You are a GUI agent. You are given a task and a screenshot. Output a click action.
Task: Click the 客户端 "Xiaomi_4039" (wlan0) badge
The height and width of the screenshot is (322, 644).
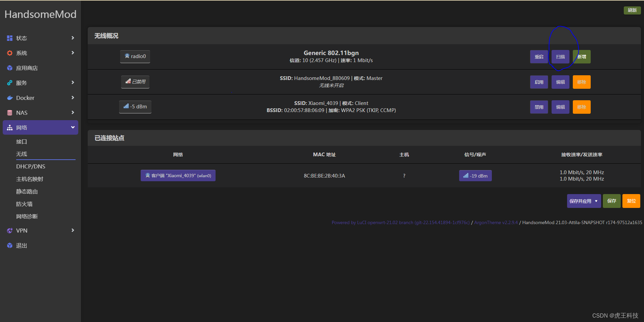(178, 176)
